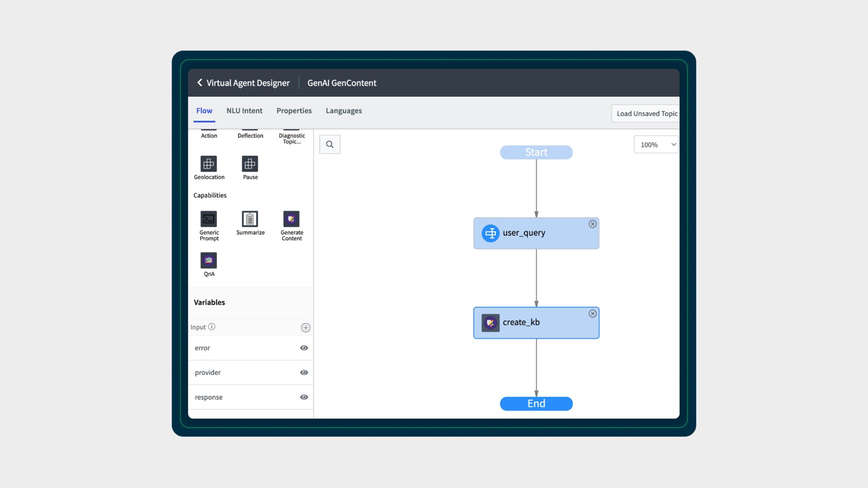868x488 pixels.
Task: Open the canvas search tool
Action: 330,144
